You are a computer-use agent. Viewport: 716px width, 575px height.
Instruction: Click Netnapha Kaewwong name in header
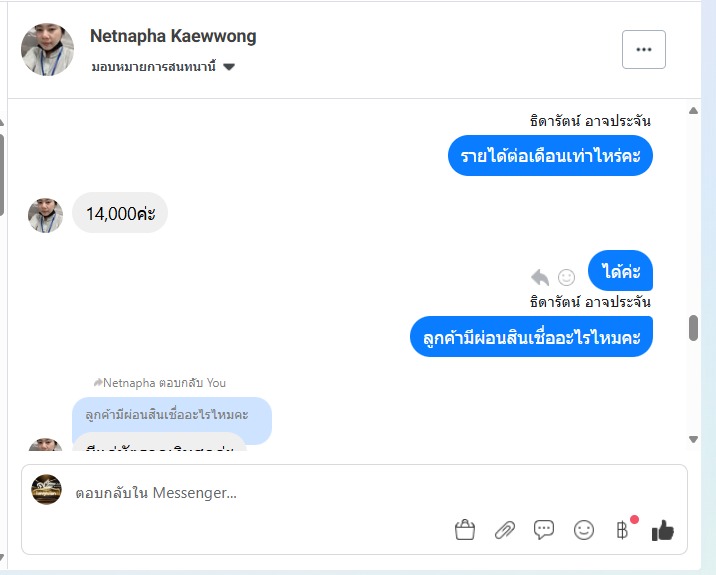(173, 36)
